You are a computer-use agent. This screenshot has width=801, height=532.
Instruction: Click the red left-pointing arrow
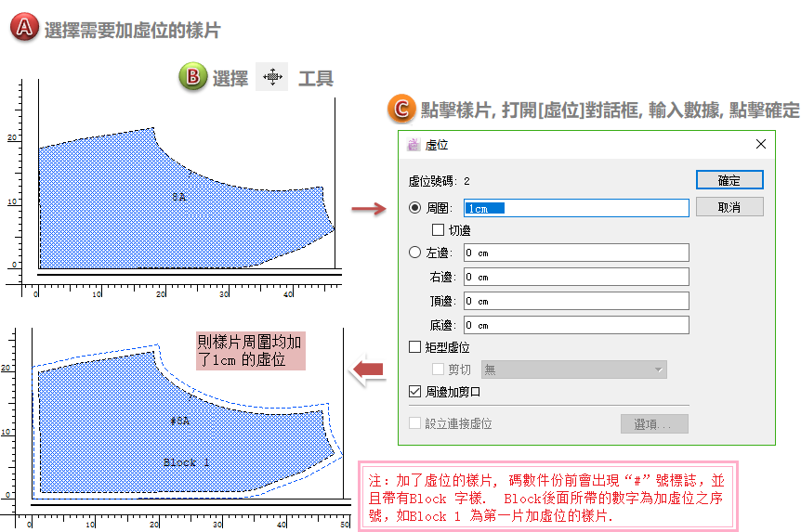pos(368,370)
